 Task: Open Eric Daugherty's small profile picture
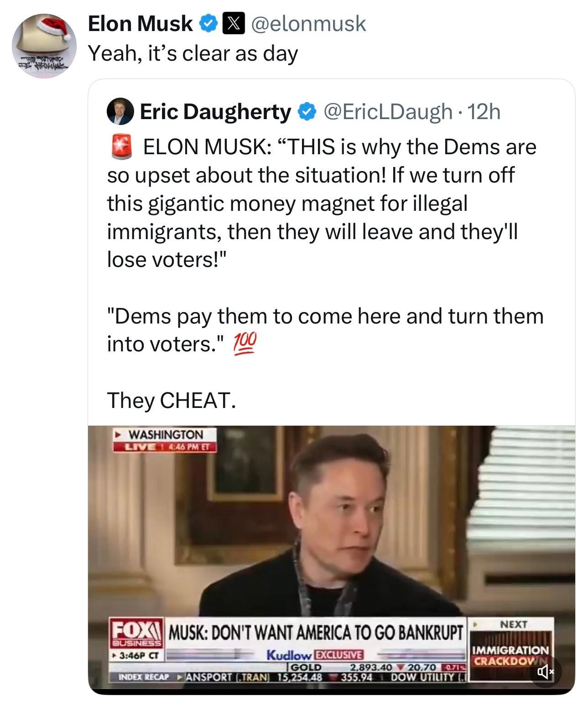click(x=120, y=111)
